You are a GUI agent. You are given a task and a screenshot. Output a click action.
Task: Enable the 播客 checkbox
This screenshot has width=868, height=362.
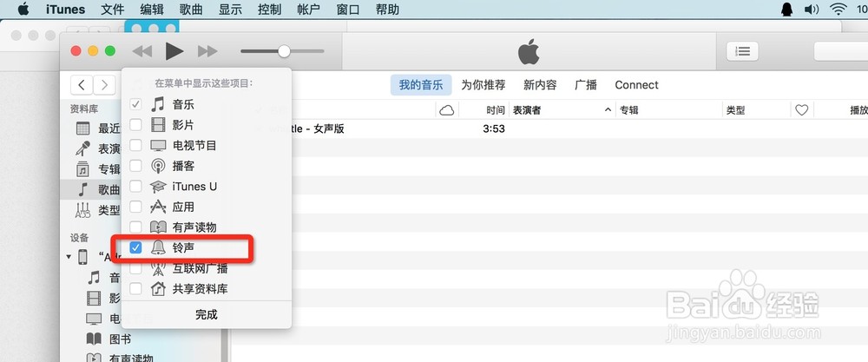[135, 166]
